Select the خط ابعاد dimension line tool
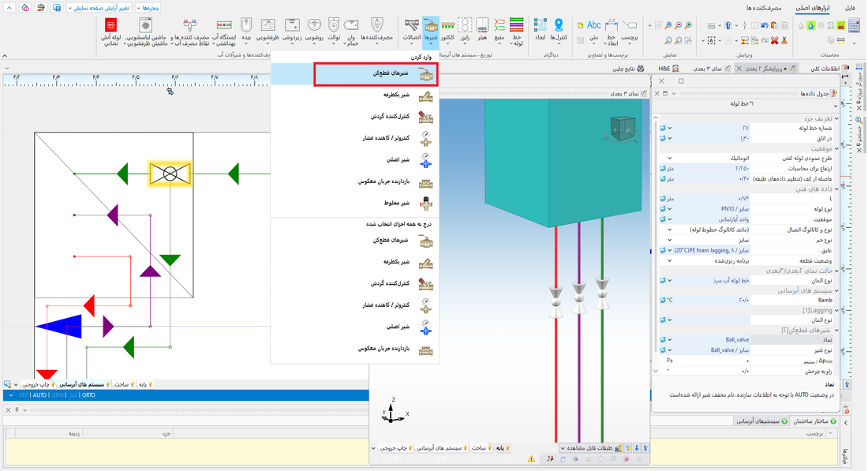This screenshot has height=471, width=868. [x=611, y=31]
